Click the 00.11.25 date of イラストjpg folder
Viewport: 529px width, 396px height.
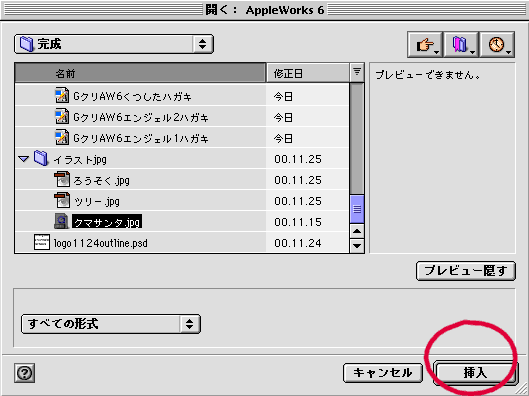(298, 159)
